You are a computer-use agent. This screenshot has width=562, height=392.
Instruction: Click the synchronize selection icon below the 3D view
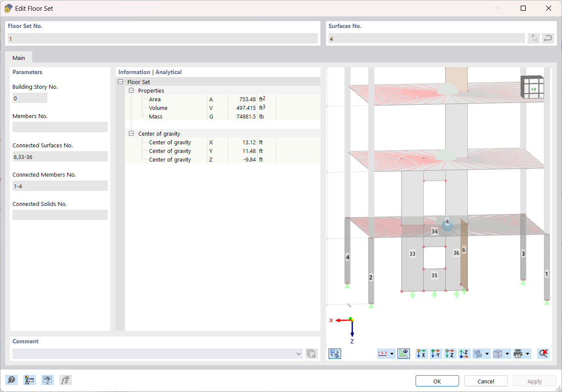pos(335,354)
